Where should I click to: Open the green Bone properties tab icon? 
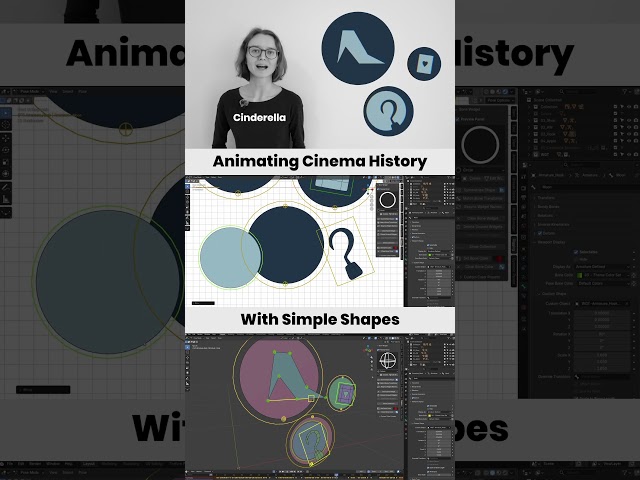coord(524,286)
